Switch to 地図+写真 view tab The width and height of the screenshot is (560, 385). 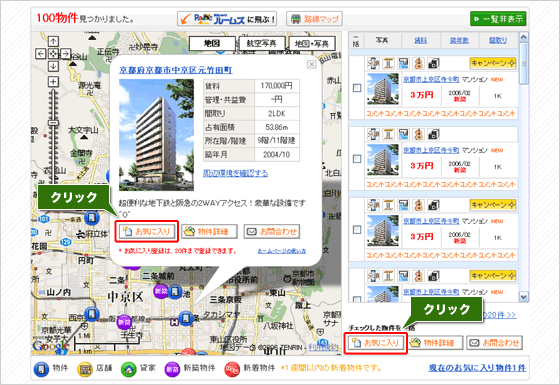312,44
